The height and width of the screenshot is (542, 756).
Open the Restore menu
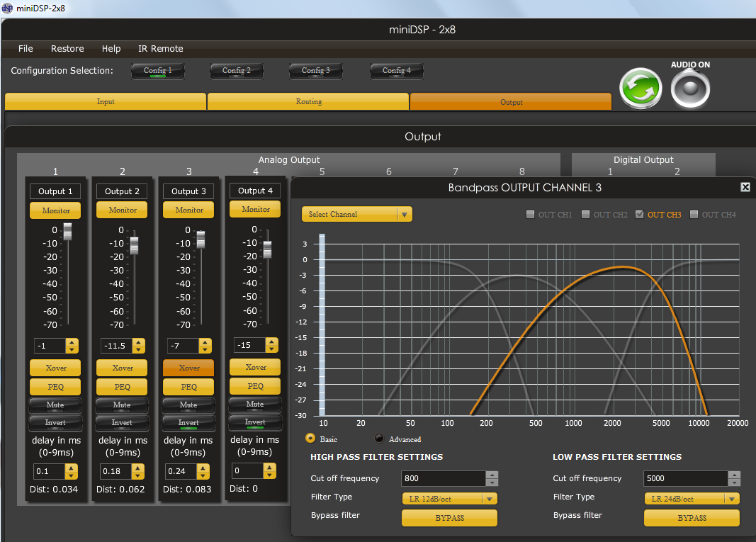click(67, 49)
